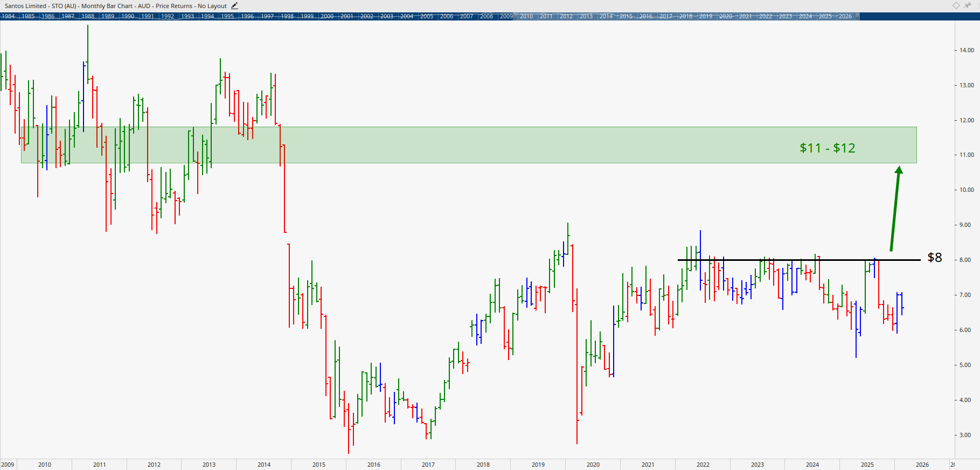Click 1985 in the top overview timeline

(28, 16)
